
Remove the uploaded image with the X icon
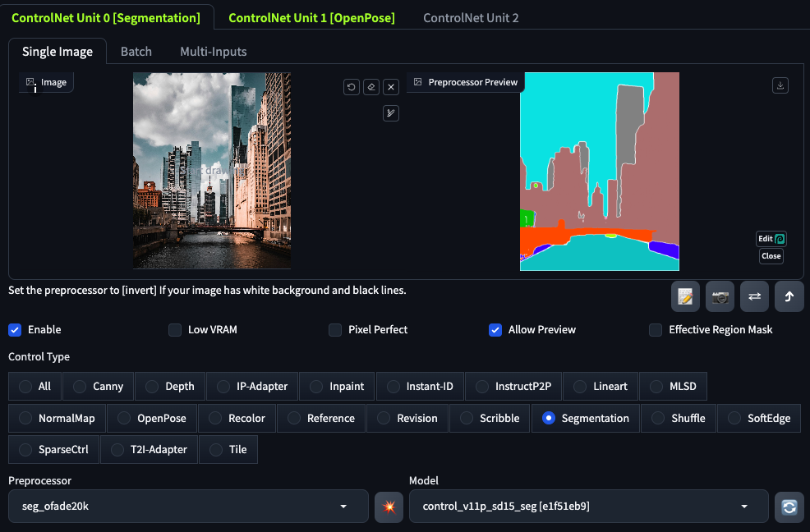[x=391, y=87]
